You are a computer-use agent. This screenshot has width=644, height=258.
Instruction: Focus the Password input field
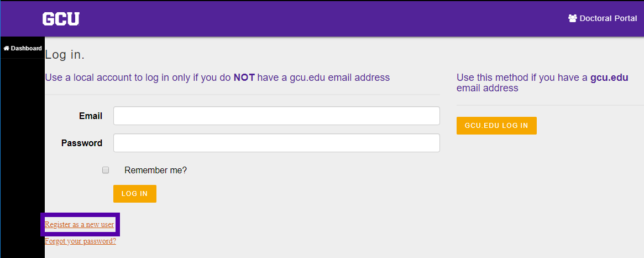pyautogui.click(x=276, y=143)
